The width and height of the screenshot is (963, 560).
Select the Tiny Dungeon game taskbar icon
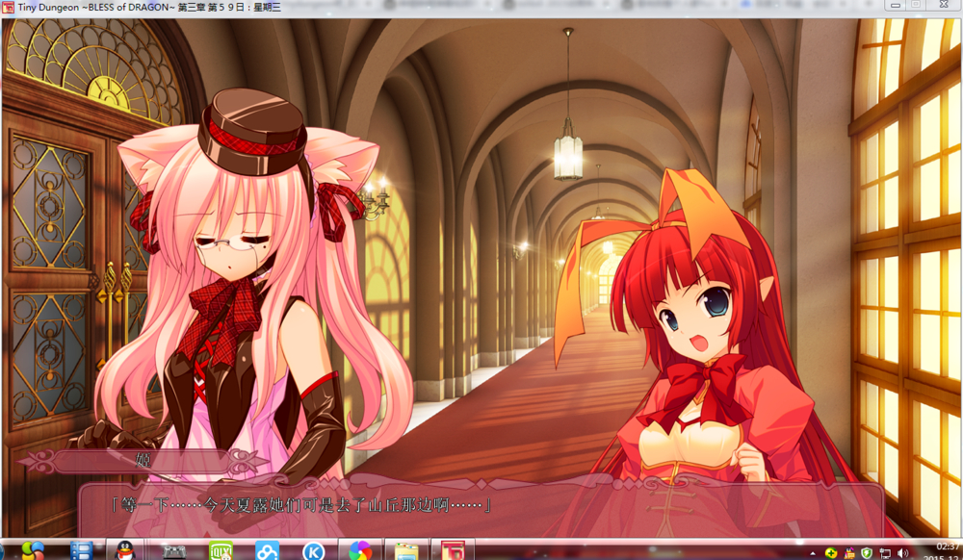click(453, 550)
